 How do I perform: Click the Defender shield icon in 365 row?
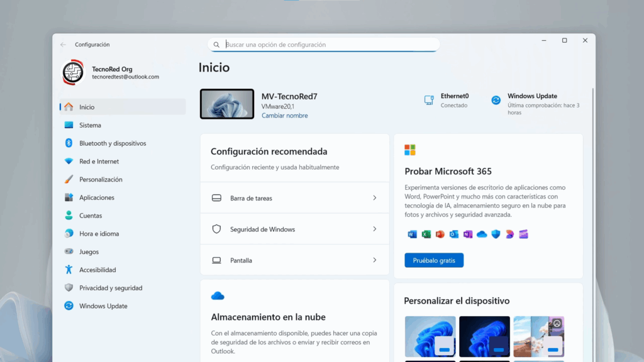pyautogui.click(x=496, y=234)
